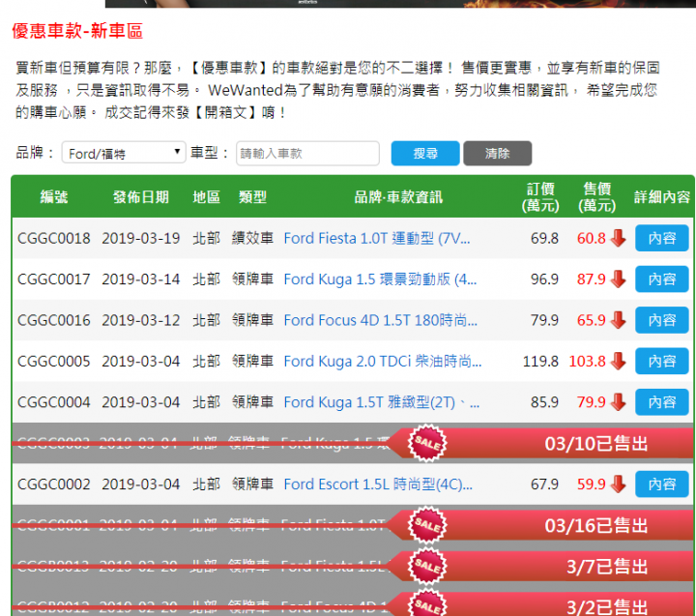This screenshot has width=696, height=616.
Task: Open Ford Fiesta 1.0T 運動型 listing link
Action: click(377, 239)
